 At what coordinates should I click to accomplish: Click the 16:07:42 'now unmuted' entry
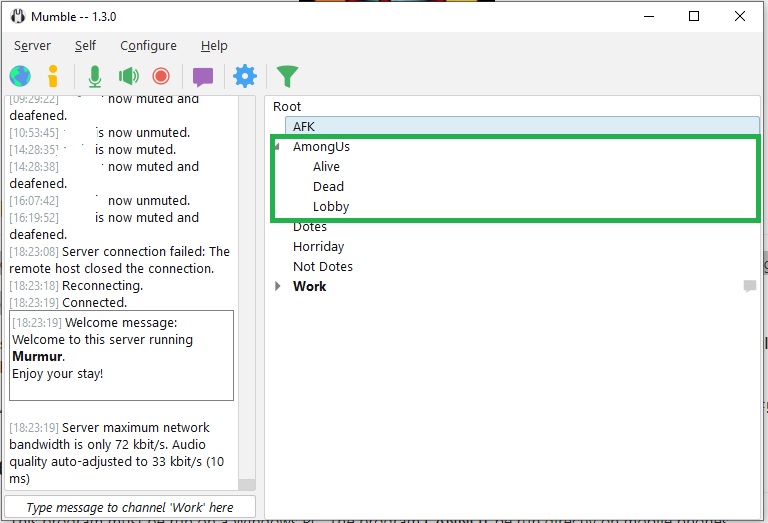coord(99,201)
